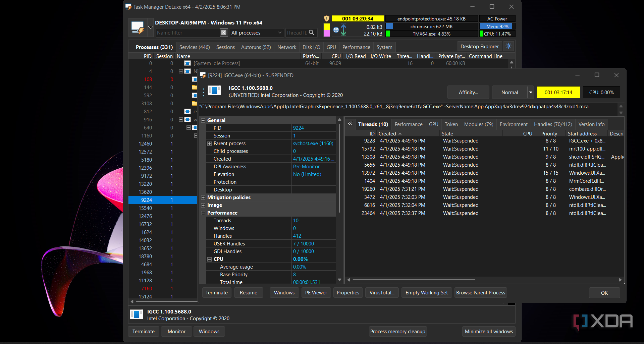Screen dimensions: 644x344
Task: Open the Modules (79) tab in the IGCC dialog
Action: pos(479,124)
